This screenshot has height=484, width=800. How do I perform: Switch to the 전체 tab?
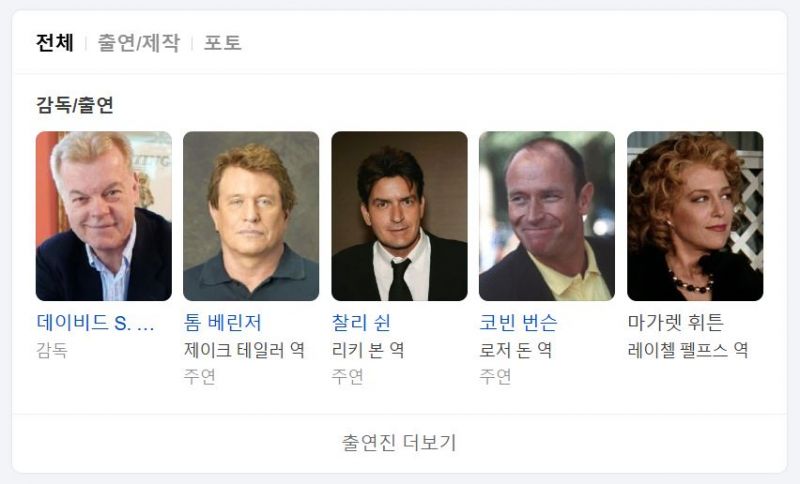pos(55,43)
